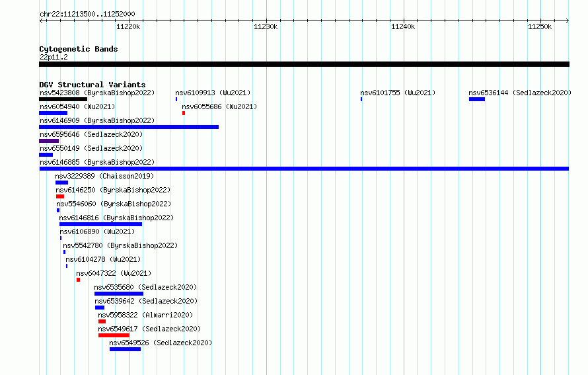
Task: Open the nsv6549617 (Sedlazeck2020) label
Action: 149,329
